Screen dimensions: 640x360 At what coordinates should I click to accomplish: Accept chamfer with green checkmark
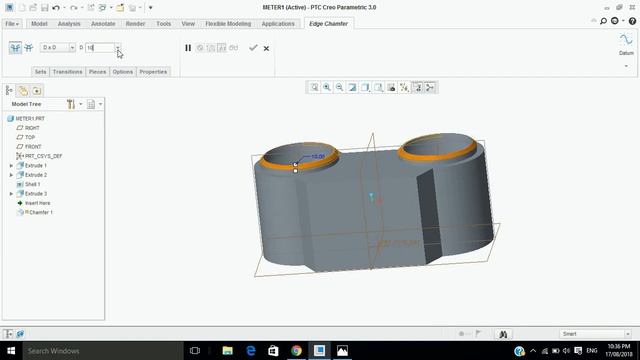coord(253,48)
